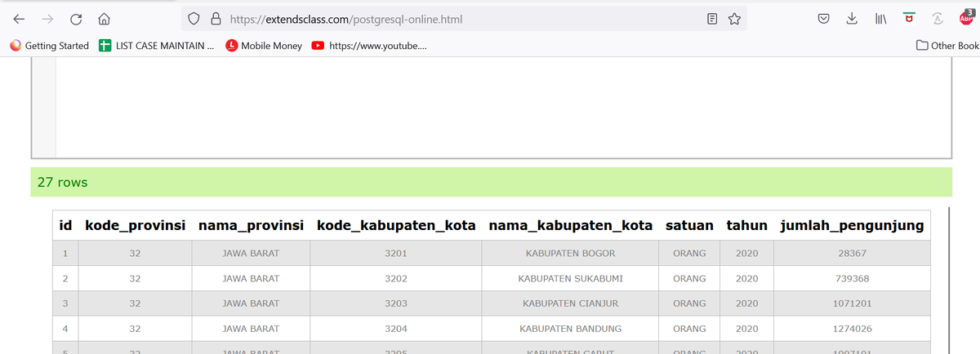Screen dimensions: 980x354
Task: Click visitor count 739368
Action: pos(852,278)
